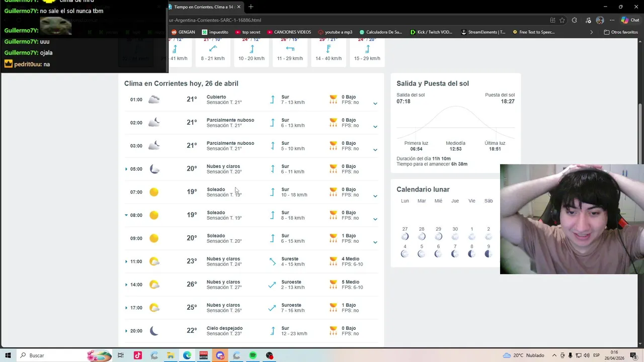
Task: Expand details for 02:00 hour row
Action: [x=375, y=127]
